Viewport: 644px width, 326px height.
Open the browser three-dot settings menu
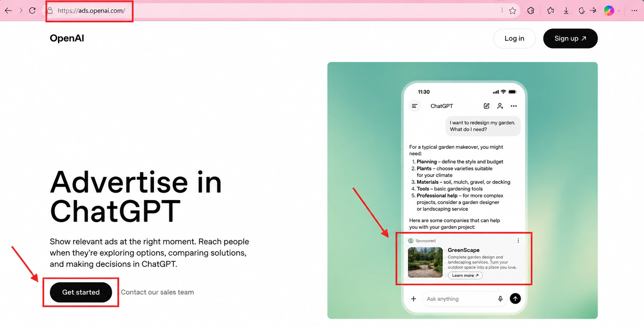(x=634, y=11)
